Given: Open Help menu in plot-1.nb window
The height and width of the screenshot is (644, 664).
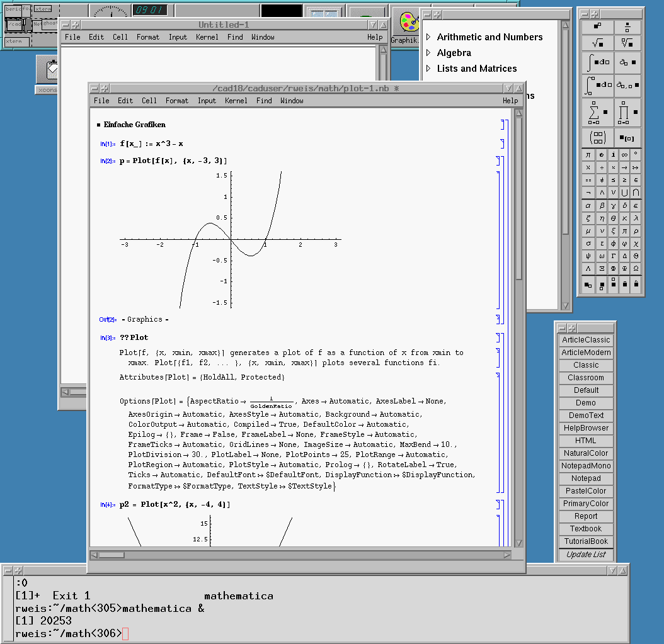Looking at the screenshot, I should [510, 101].
